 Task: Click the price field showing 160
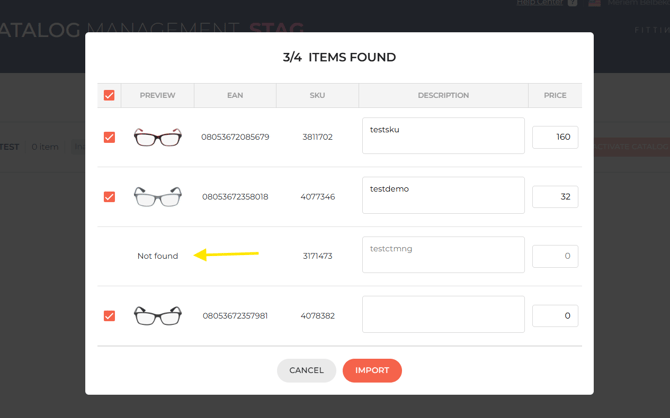pyautogui.click(x=555, y=137)
